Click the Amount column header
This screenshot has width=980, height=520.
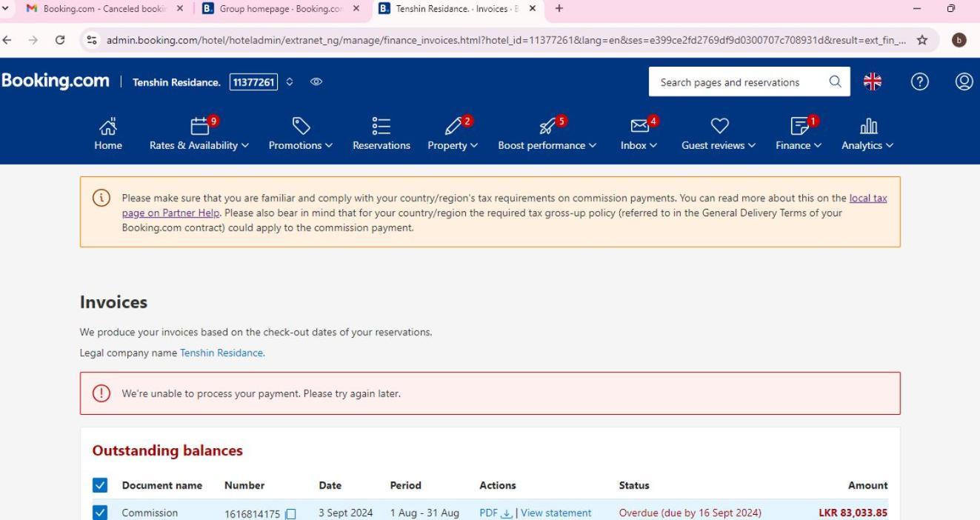867,485
